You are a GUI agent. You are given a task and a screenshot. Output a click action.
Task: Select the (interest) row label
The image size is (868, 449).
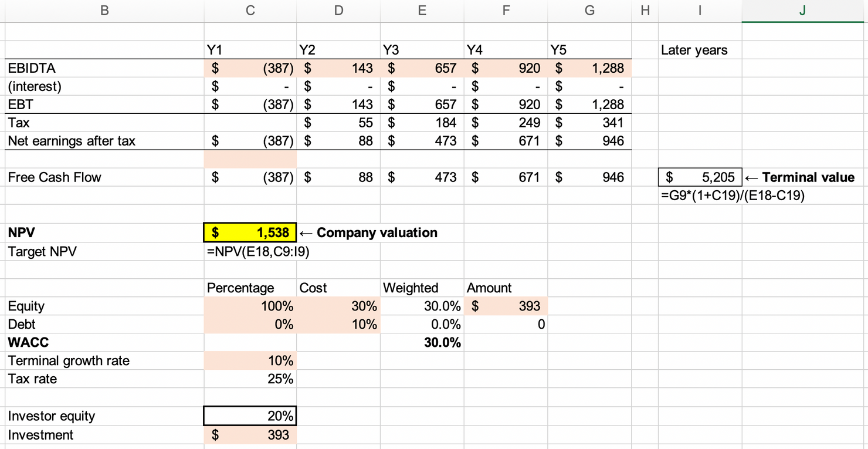click(34, 86)
